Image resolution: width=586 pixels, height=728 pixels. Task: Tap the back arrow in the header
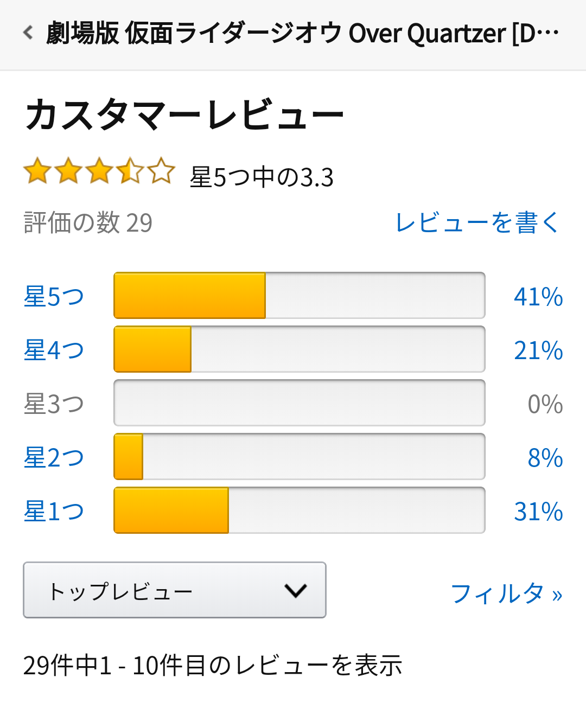pos(28,33)
